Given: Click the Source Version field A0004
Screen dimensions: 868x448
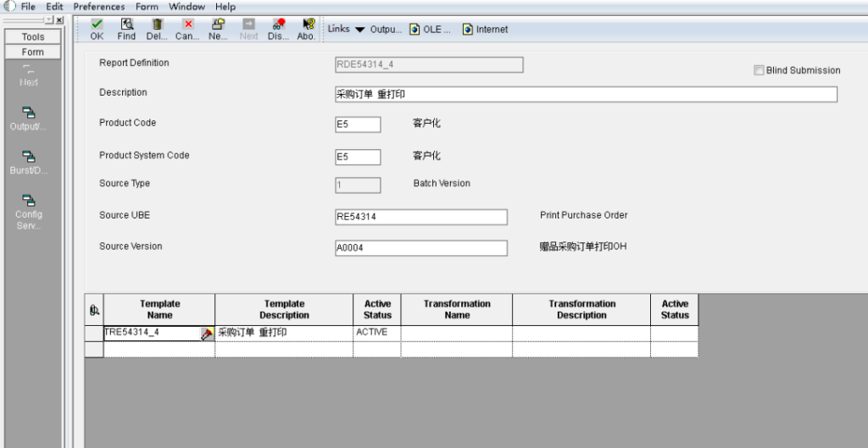Looking at the screenshot, I should [421, 248].
